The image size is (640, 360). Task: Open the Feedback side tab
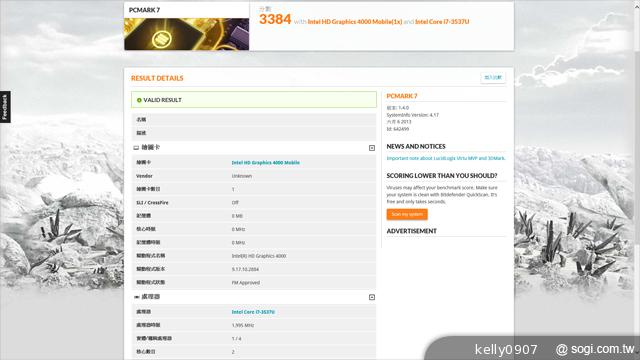tap(5, 107)
